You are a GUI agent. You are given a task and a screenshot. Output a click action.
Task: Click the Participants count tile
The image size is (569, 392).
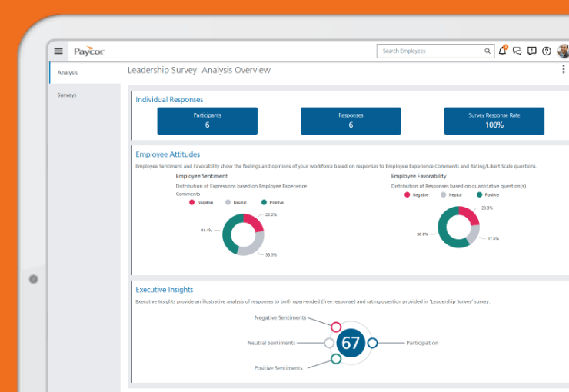(207, 121)
